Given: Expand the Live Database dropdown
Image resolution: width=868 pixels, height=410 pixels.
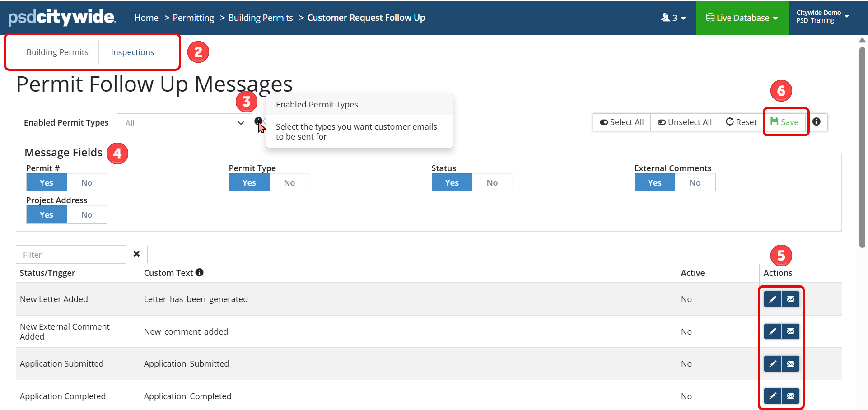Looking at the screenshot, I should (x=742, y=18).
